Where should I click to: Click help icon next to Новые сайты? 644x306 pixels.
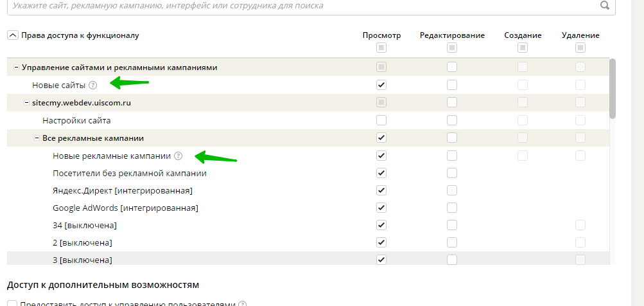pos(93,85)
